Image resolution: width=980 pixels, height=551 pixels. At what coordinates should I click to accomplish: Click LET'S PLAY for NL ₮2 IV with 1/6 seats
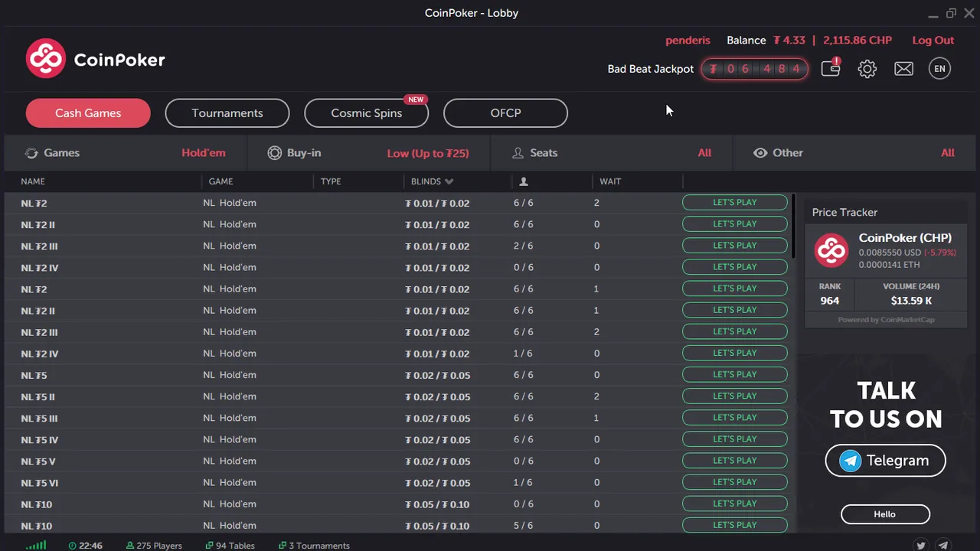point(735,353)
